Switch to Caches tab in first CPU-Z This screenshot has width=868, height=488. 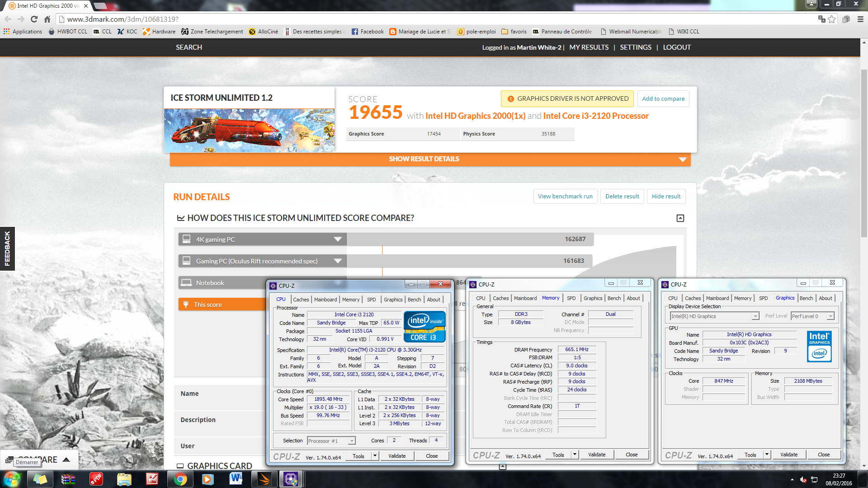coord(301,300)
